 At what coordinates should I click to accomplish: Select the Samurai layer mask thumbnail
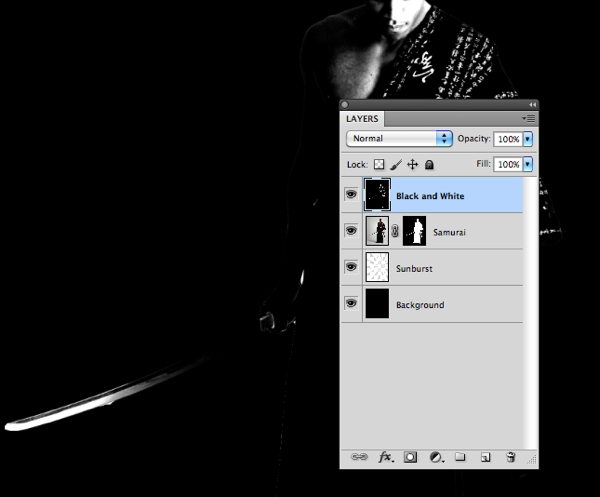tap(414, 231)
